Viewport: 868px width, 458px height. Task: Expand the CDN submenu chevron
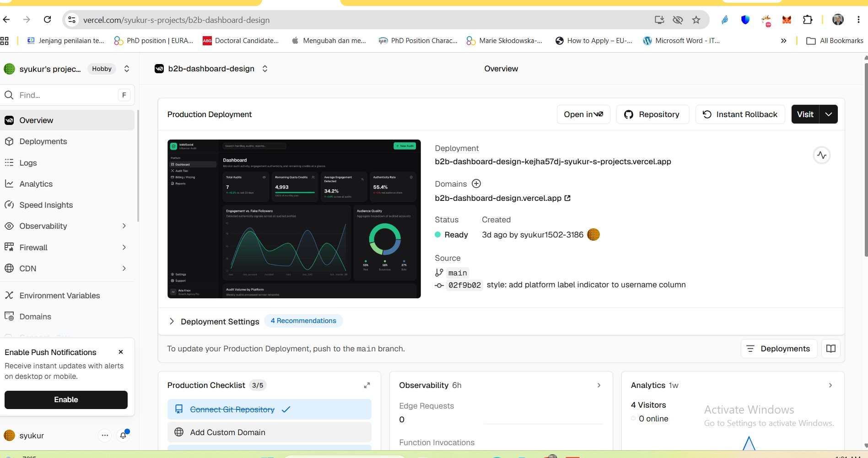pyautogui.click(x=124, y=269)
